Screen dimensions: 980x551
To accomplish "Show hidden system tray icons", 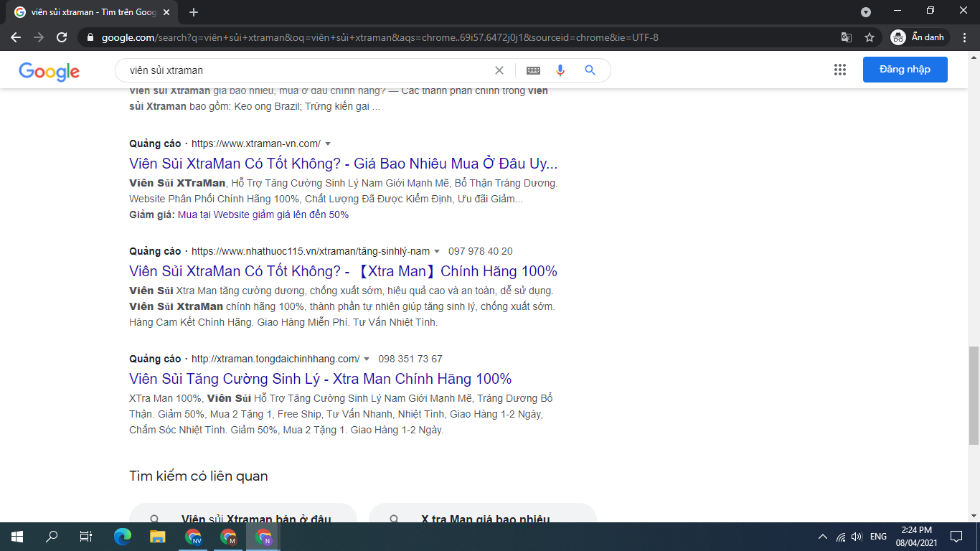I will (823, 537).
